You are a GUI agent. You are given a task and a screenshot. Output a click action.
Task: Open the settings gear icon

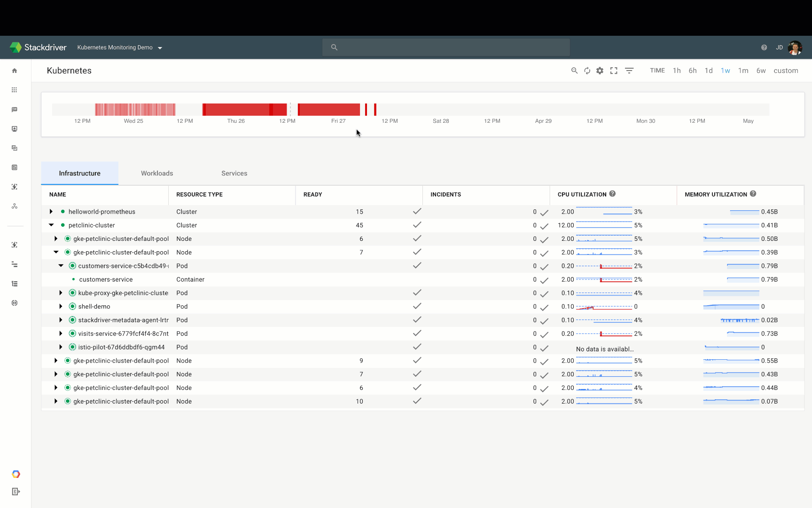point(600,71)
